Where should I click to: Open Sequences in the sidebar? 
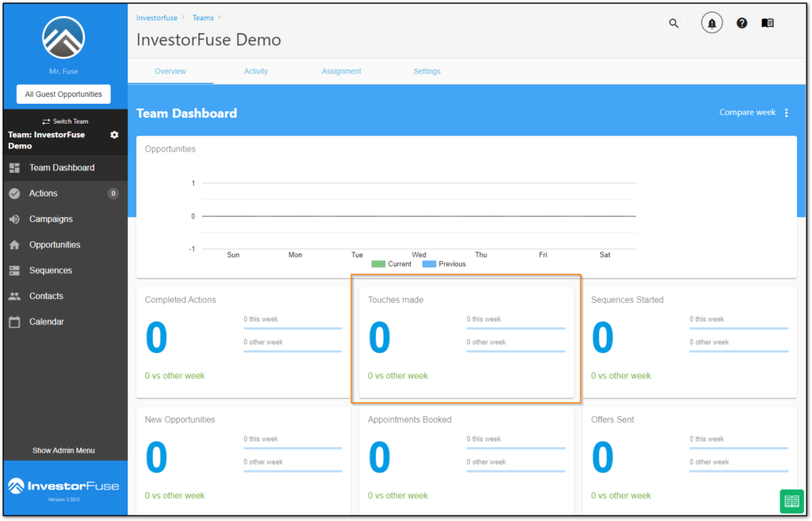point(66,270)
